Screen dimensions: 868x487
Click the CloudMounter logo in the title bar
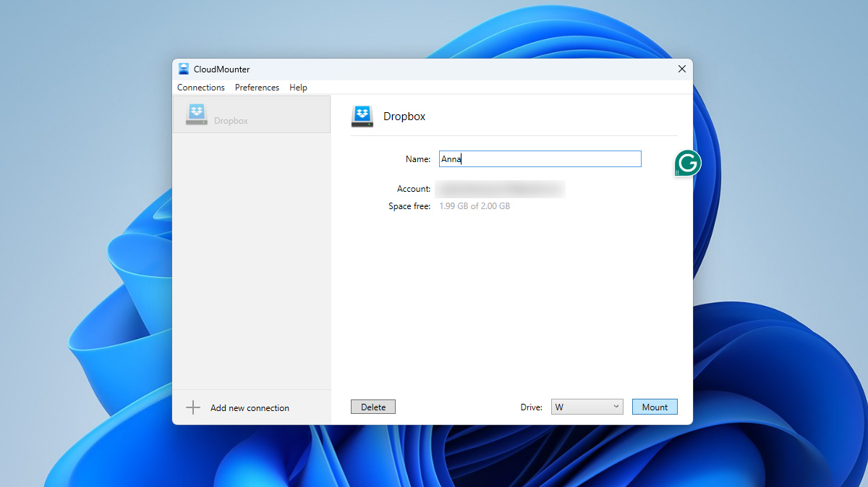[183, 69]
